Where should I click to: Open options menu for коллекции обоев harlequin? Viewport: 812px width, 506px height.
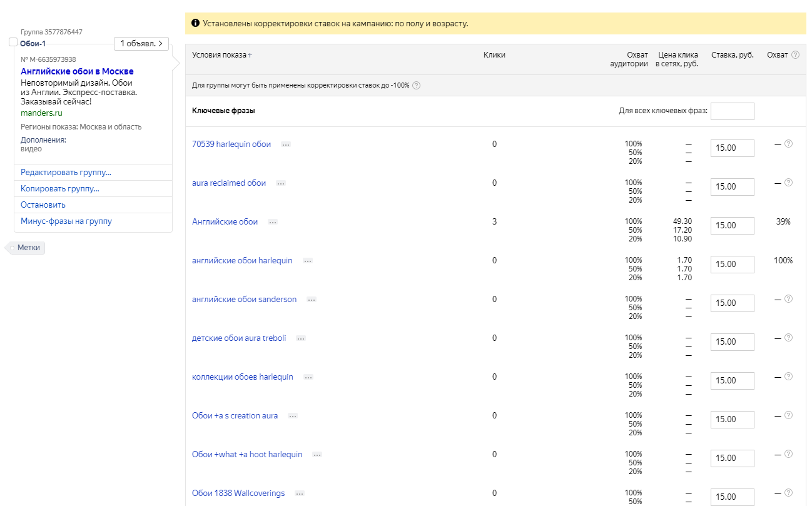pyautogui.click(x=307, y=377)
